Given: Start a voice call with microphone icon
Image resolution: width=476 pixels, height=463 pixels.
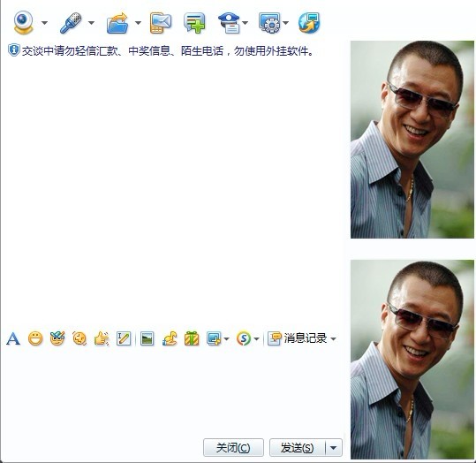Looking at the screenshot, I should (71, 22).
